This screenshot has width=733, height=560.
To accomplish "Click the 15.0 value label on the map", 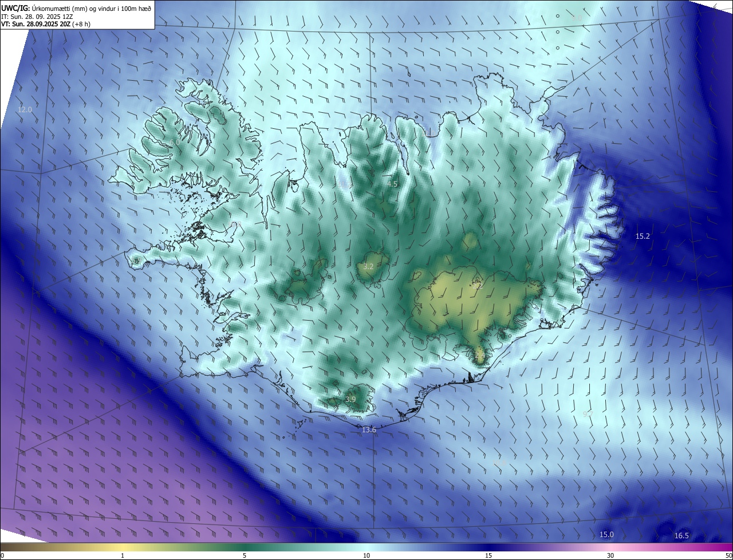I will [606, 534].
